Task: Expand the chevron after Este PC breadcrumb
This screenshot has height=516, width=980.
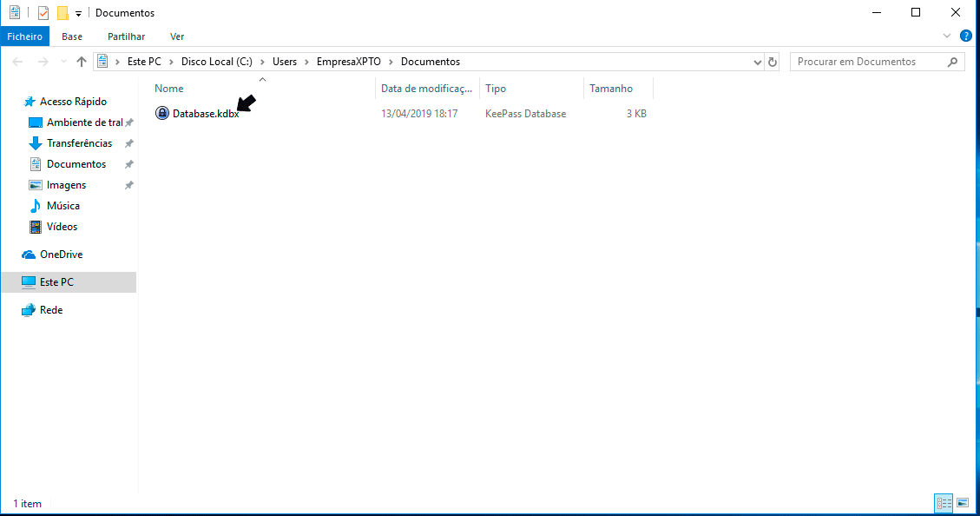Action: (x=171, y=62)
